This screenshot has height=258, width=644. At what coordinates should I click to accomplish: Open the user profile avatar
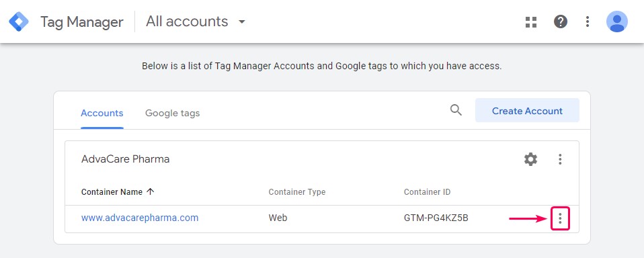[617, 21]
